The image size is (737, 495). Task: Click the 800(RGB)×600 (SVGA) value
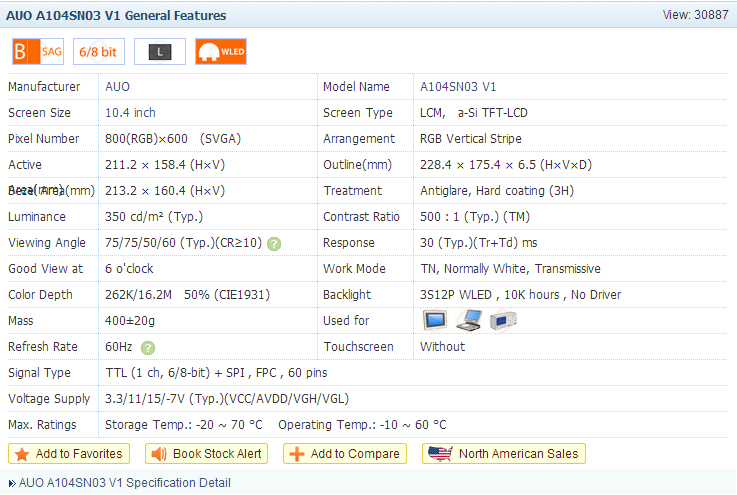pyautogui.click(x=173, y=139)
